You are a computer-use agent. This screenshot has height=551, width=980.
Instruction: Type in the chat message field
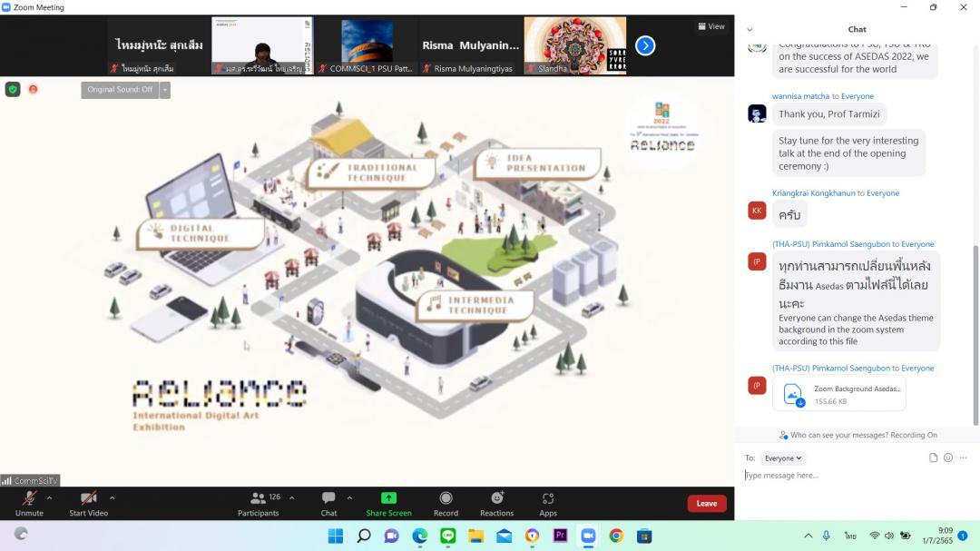pyautogui.click(x=844, y=476)
